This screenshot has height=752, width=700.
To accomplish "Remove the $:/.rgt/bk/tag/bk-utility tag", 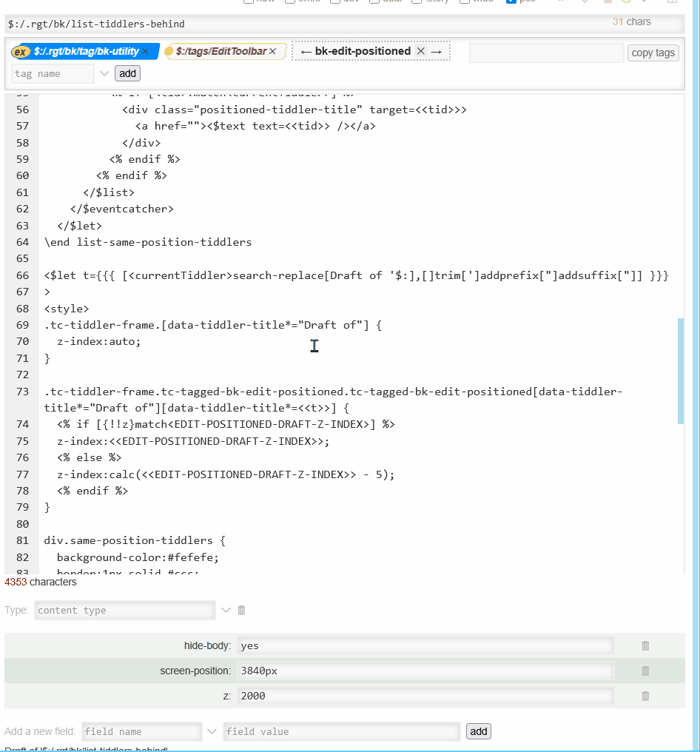I will tap(146, 52).
